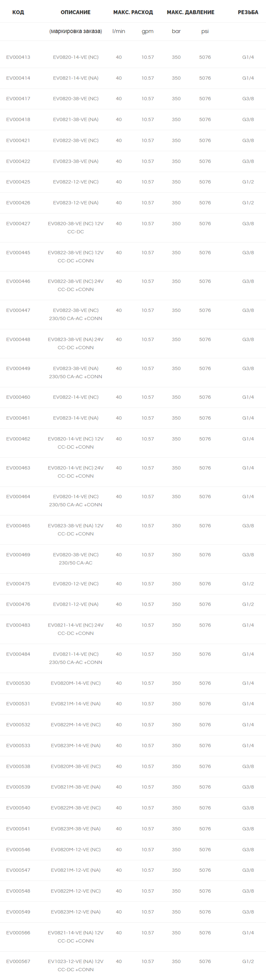Click the psi unit subheader

(x=205, y=32)
